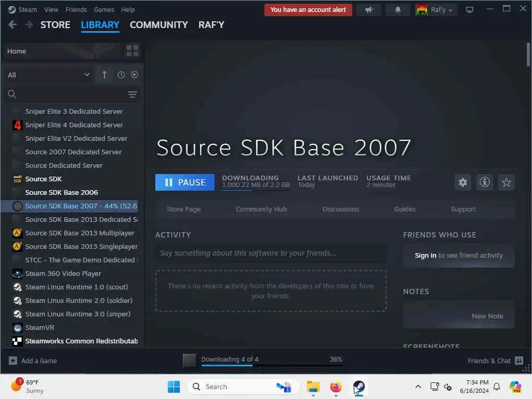Pause the Source SDK Base 2007 download
This screenshot has height=399, width=532.
click(x=184, y=182)
